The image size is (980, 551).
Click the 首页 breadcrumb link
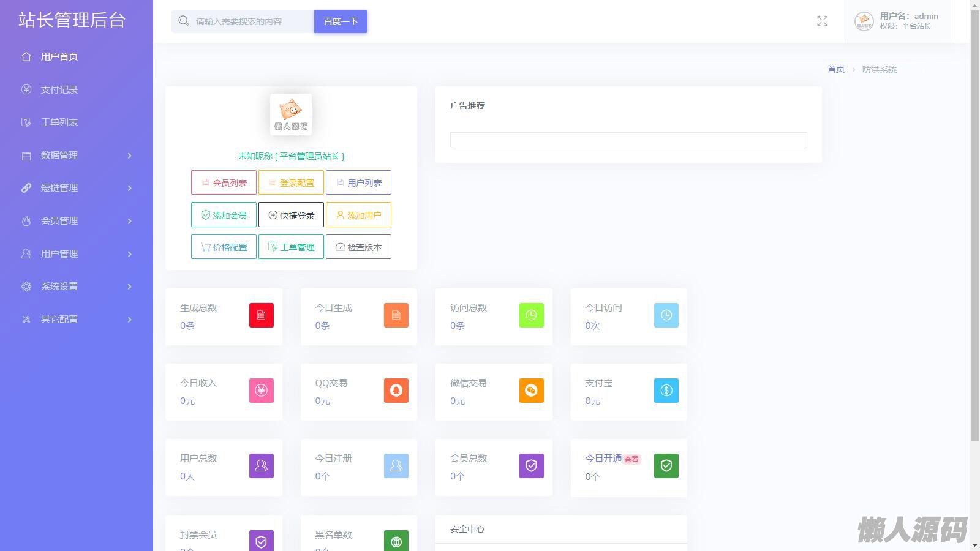point(835,70)
